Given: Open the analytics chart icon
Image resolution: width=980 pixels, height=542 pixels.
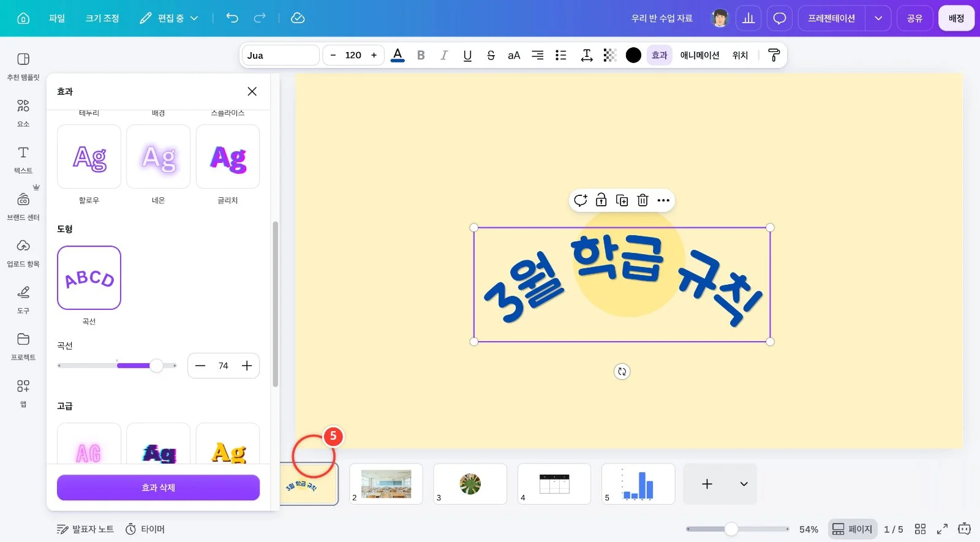Looking at the screenshot, I should pyautogui.click(x=748, y=18).
